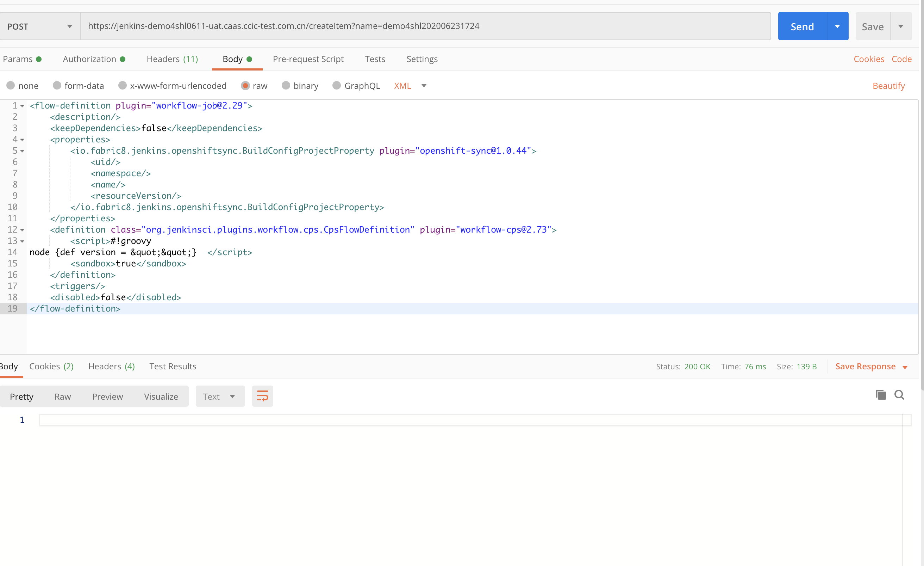Open the Code snippet link
924x566 pixels.
pyautogui.click(x=902, y=59)
